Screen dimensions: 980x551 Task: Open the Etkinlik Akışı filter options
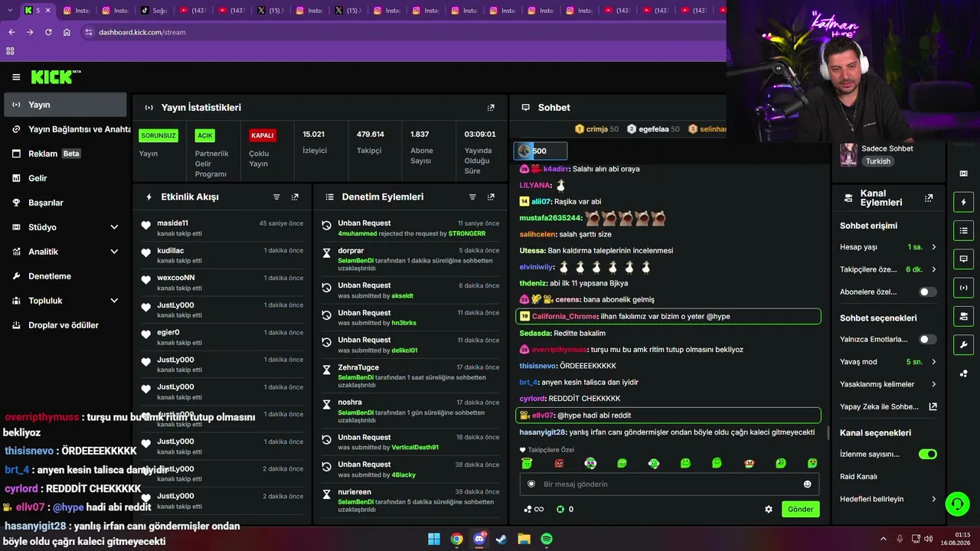pyautogui.click(x=276, y=197)
